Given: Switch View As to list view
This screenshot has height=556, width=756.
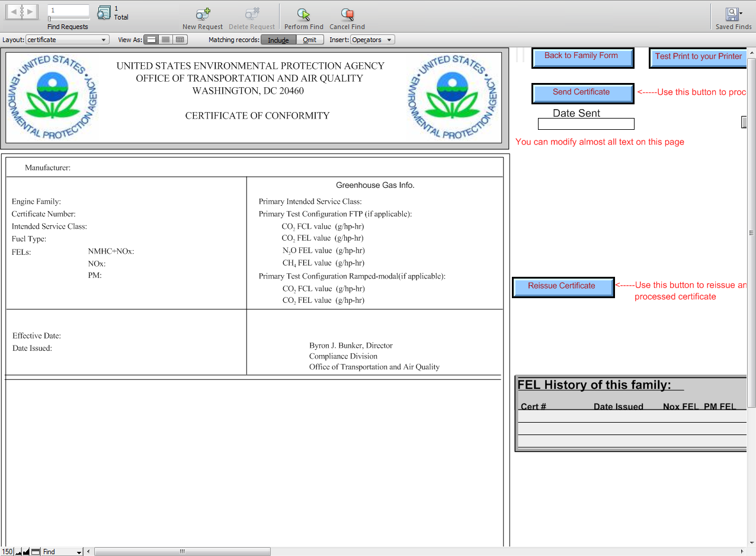Looking at the screenshot, I should (166, 40).
